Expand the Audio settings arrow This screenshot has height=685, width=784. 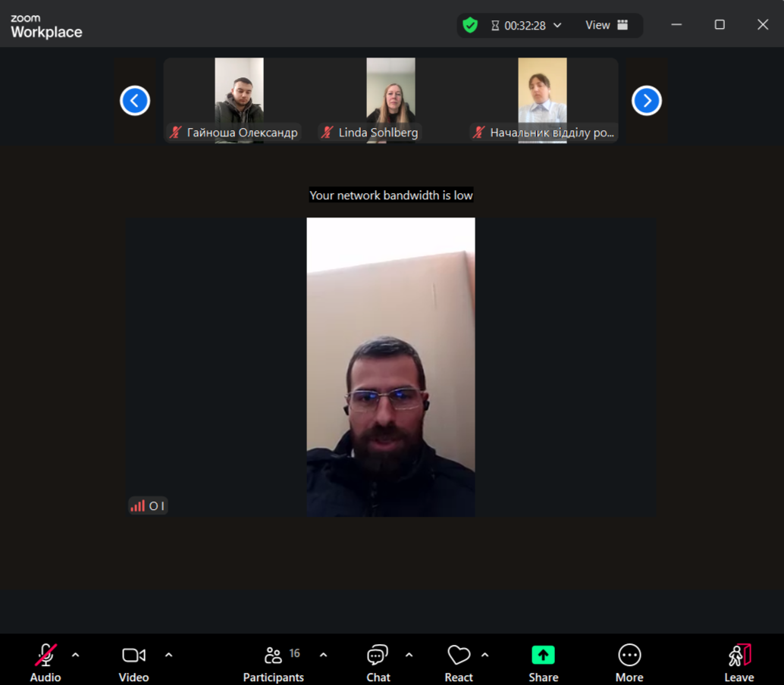[75, 655]
